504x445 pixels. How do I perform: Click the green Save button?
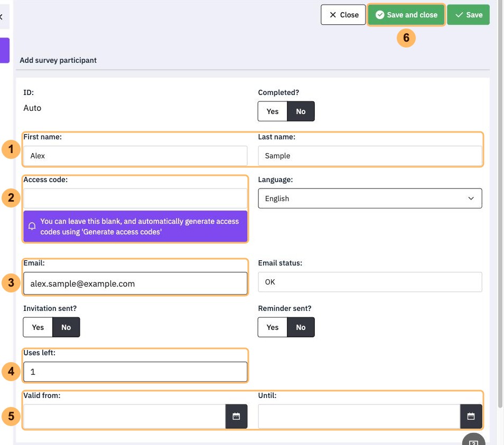[x=468, y=15]
